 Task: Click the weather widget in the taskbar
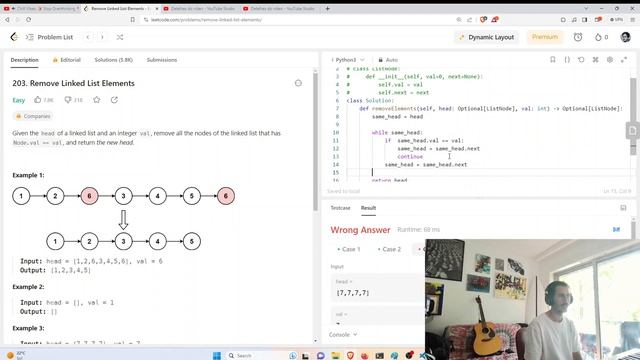click(x=16, y=356)
